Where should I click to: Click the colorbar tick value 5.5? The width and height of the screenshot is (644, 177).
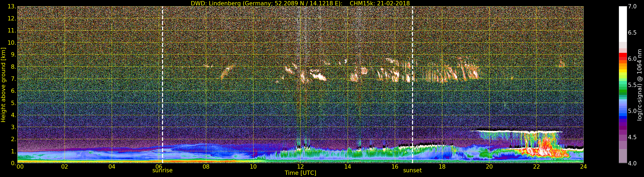[x=632, y=85]
